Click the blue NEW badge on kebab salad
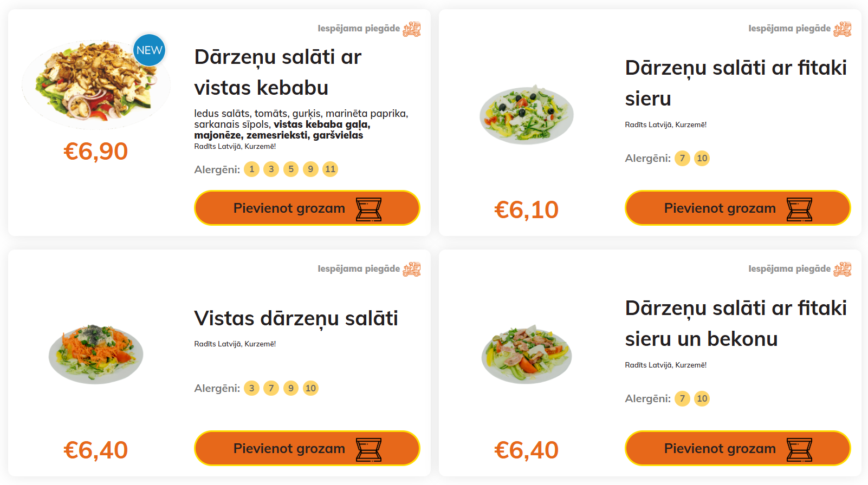 pyautogui.click(x=149, y=50)
